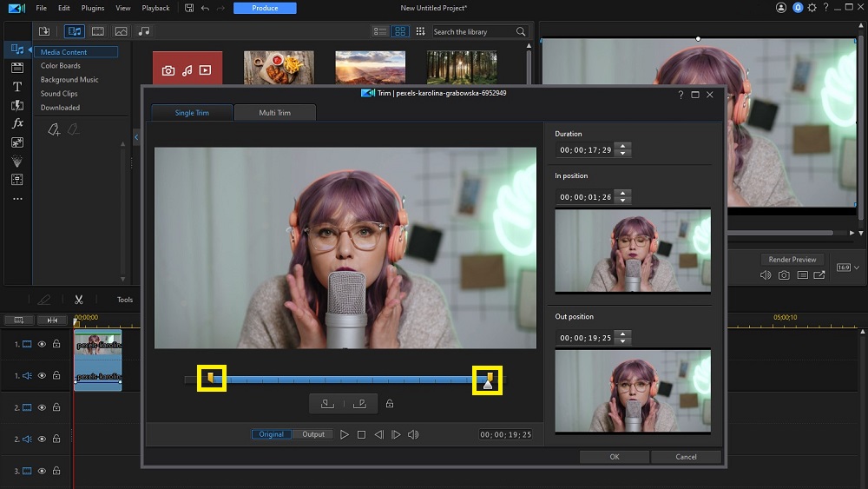Lock audio track 1
The image size is (868, 489).
(x=56, y=375)
